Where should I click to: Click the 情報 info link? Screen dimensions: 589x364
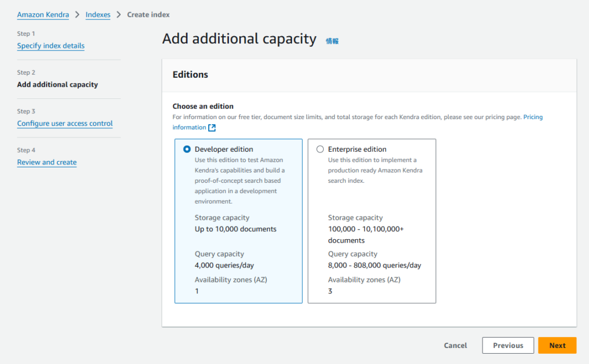332,41
